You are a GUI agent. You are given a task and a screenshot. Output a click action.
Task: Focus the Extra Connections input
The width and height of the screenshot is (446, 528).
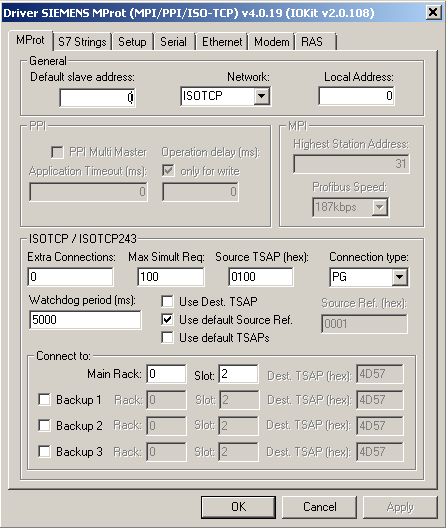[x=70, y=277]
